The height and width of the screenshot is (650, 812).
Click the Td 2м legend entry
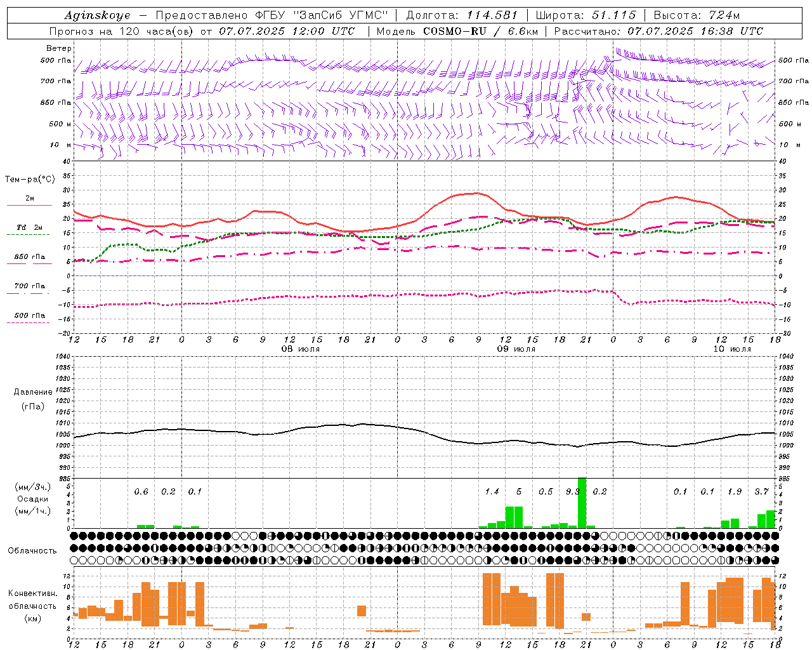(29, 227)
